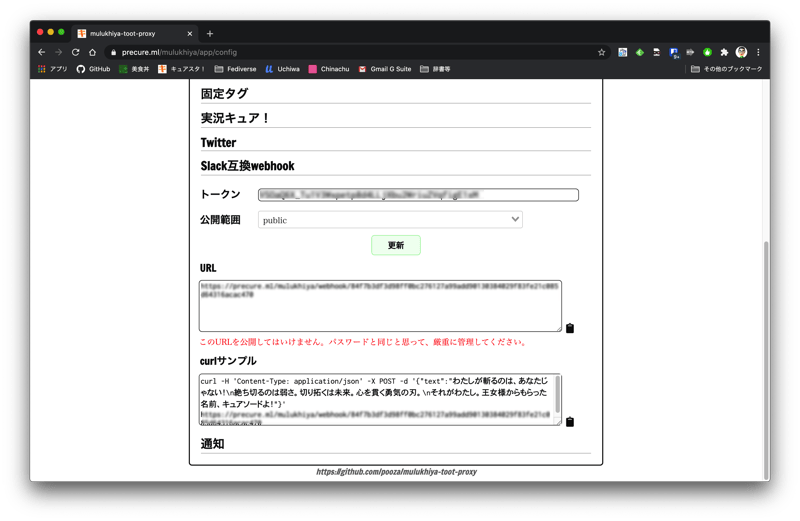Copy the webhook URL with clipboard icon
Viewport: 800px width, 521px height.
click(x=570, y=328)
